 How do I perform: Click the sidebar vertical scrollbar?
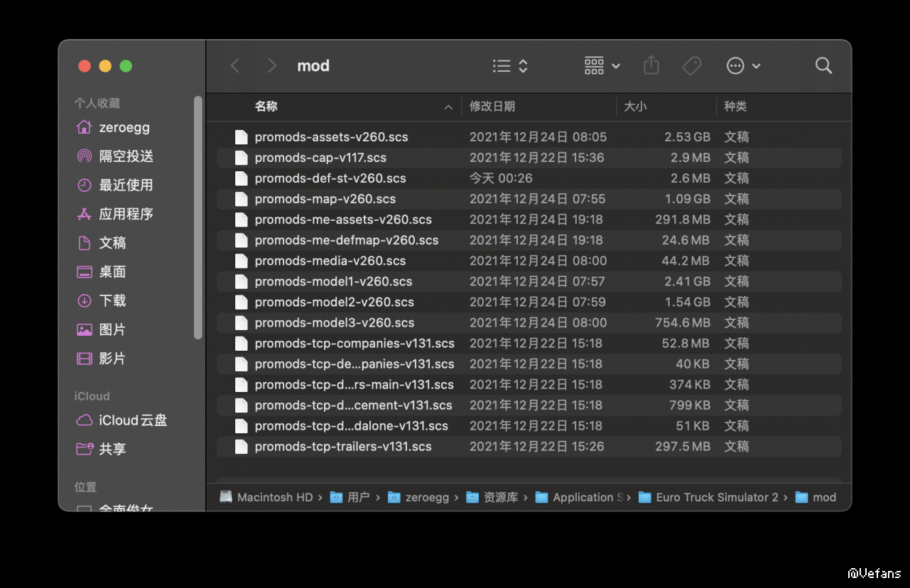198,217
